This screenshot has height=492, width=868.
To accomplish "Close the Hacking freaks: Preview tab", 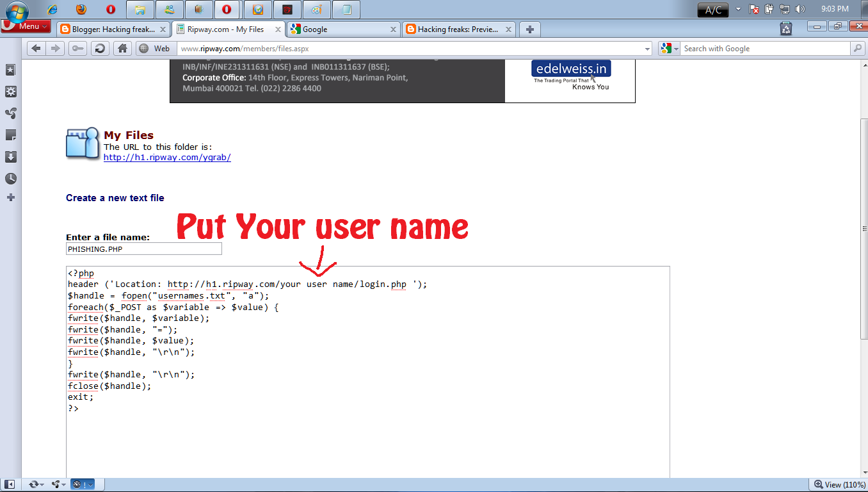I will tap(508, 29).
